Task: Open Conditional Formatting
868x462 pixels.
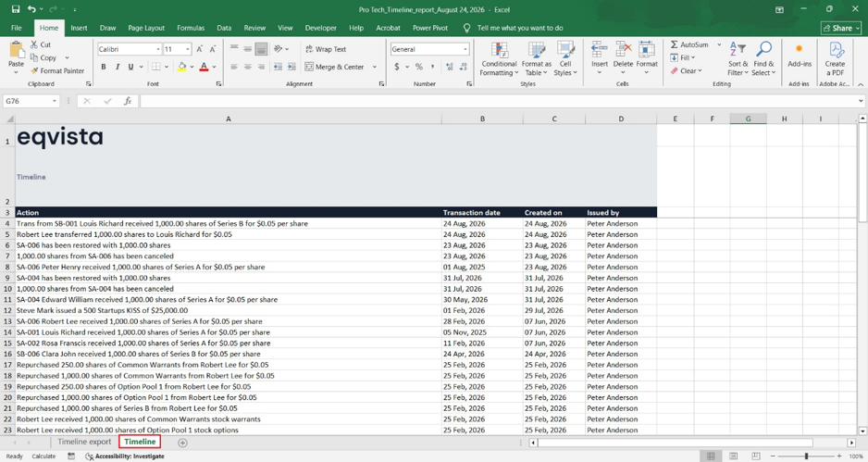Action: pyautogui.click(x=499, y=58)
